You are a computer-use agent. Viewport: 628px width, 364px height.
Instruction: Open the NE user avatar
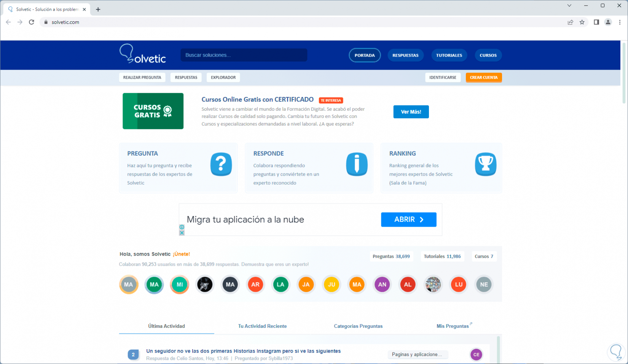click(484, 285)
